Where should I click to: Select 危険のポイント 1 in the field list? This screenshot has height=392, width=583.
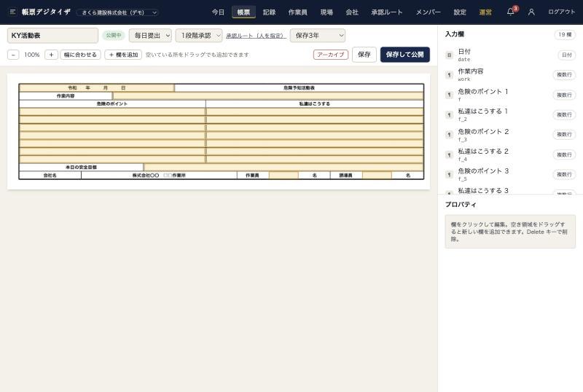coord(510,95)
